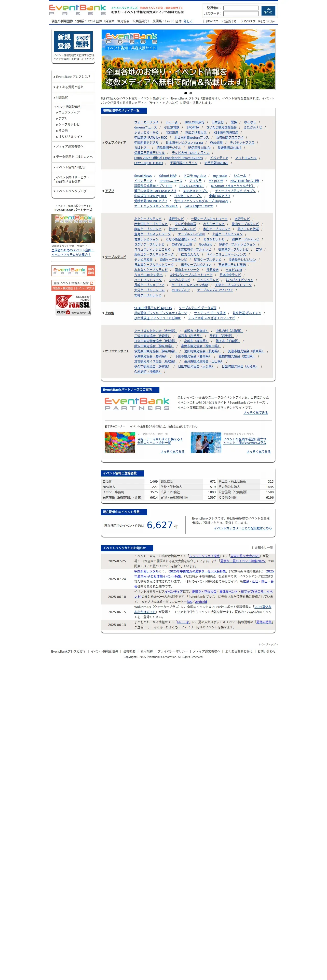Open 北上ケーブルテレビ link
This screenshot has height=980, width=327.
click(148, 219)
